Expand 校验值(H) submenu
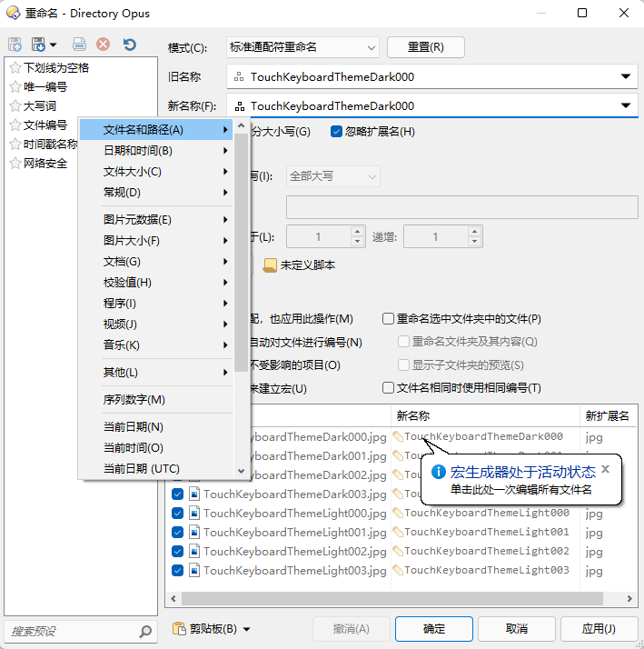This screenshot has height=649, width=644. [156, 283]
